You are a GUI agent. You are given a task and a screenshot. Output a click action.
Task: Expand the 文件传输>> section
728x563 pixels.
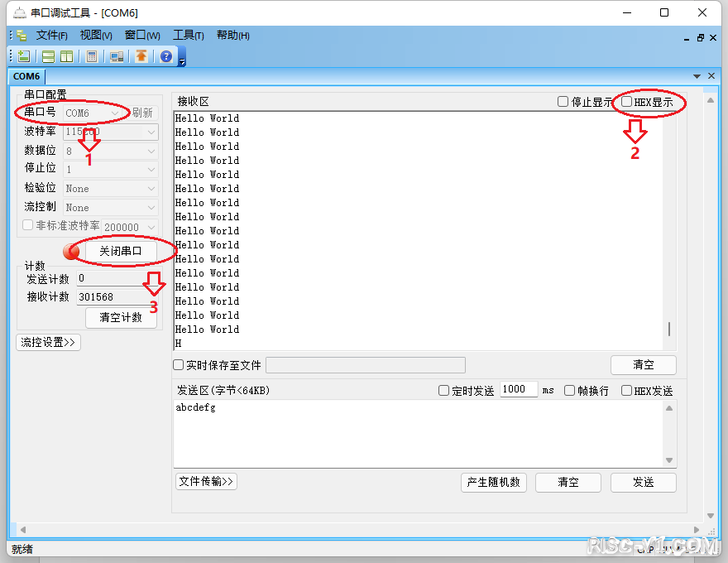click(x=206, y=481)
